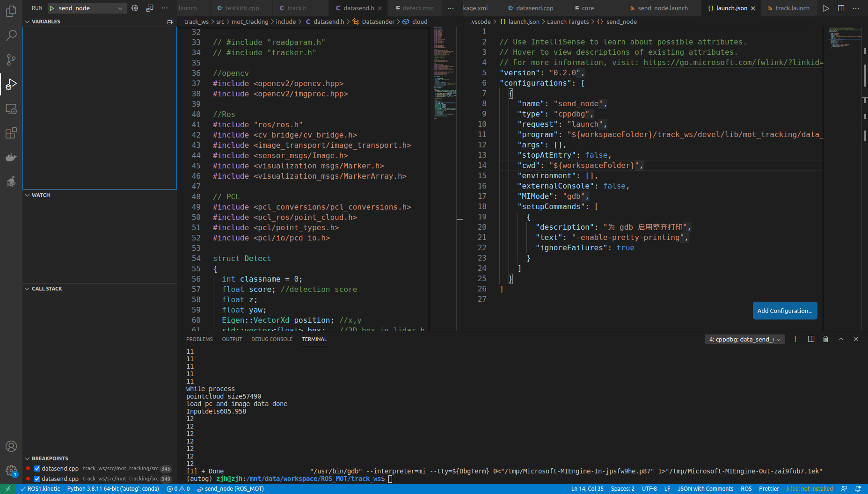Screen dimensions: 868x494
Task: Click send_node (ROS_MOT) debug status item
Action: tap(230, 489)
